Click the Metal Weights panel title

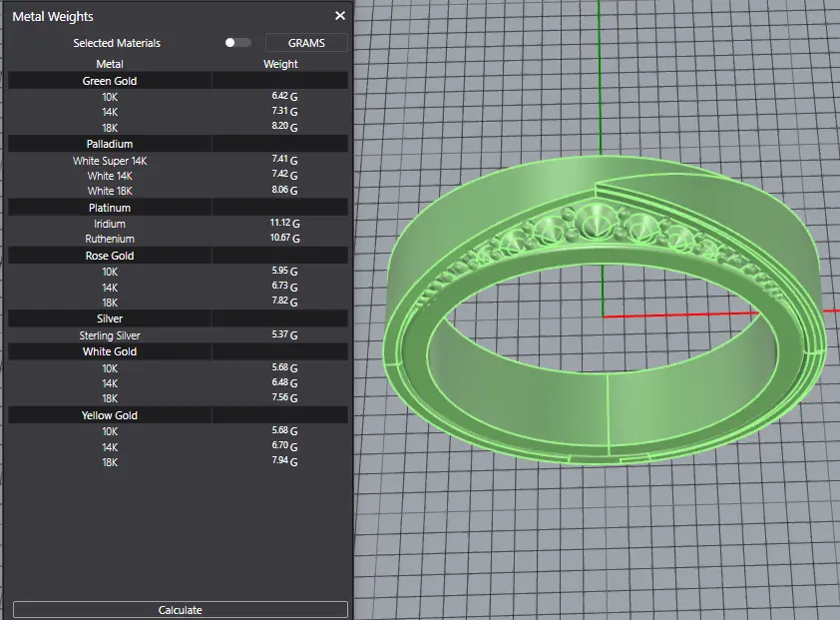pyautogui.click(x=53, y=16)
